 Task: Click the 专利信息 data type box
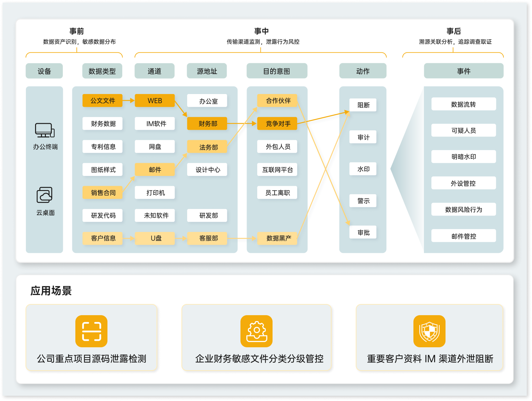(103, 146)
